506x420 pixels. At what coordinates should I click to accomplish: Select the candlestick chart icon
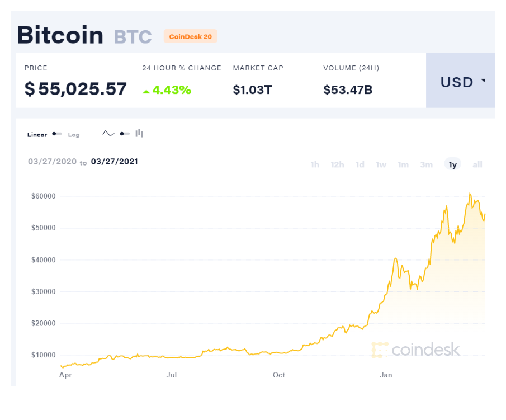coord(139,133)
